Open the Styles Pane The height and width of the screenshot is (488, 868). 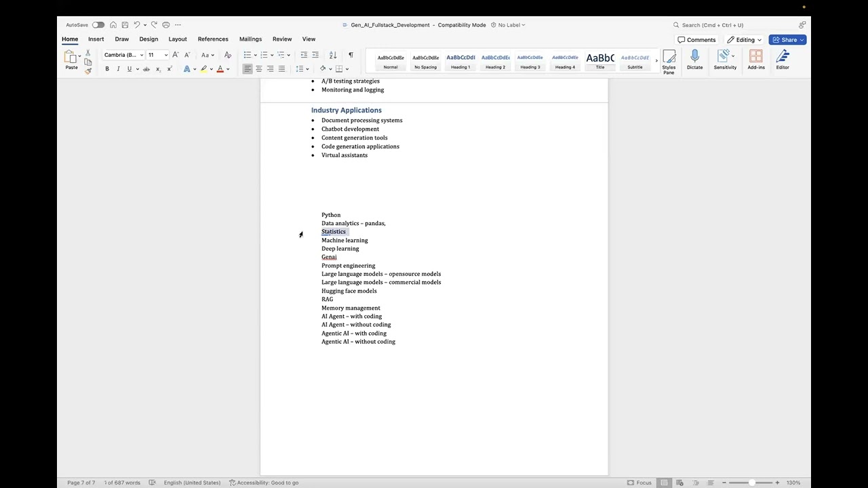[669, 62]
